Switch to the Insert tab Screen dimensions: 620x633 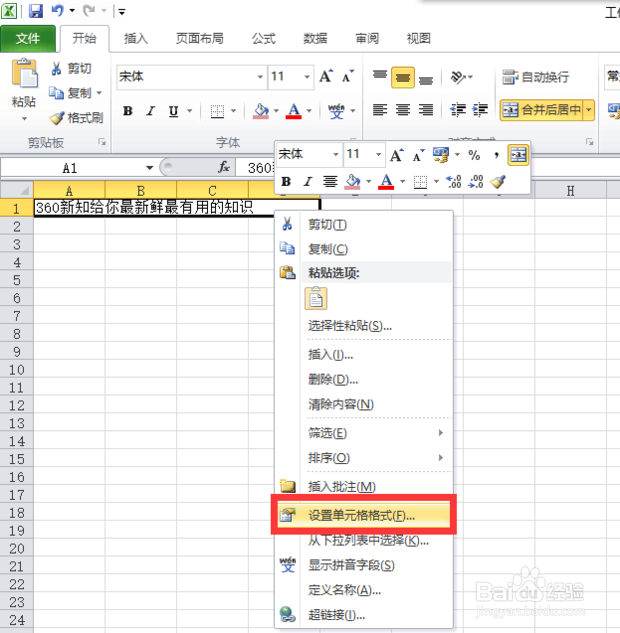pyautogui.click(x=136, y=39)
